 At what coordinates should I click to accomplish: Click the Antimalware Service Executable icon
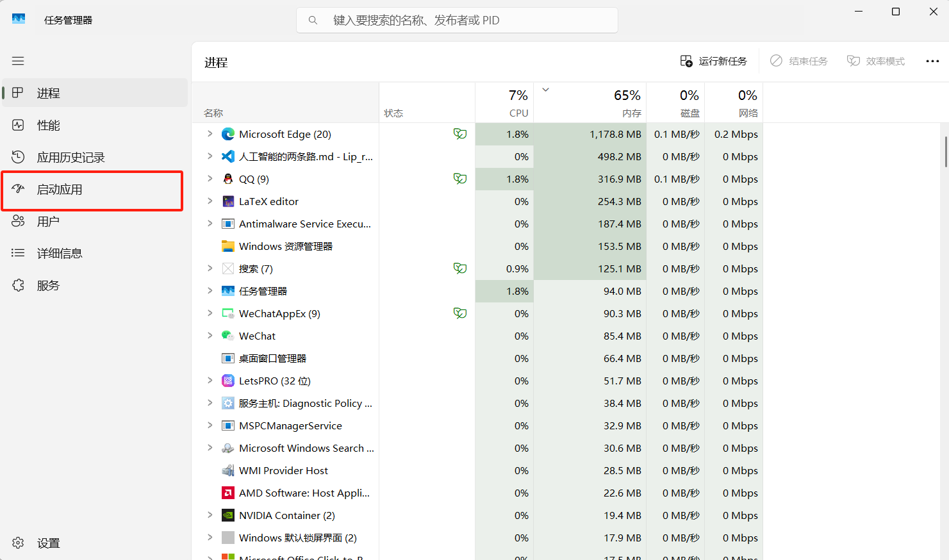pyautogui.click(x=227, y=224)
